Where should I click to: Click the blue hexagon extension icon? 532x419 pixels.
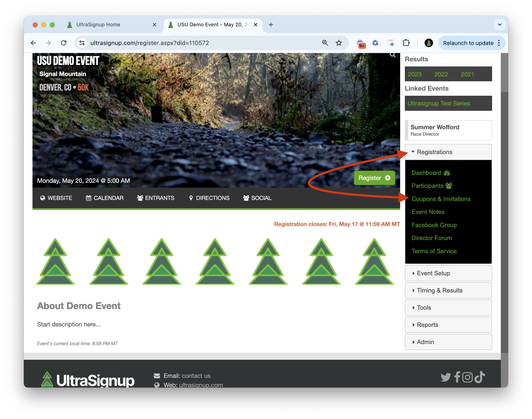click(375, 43)
